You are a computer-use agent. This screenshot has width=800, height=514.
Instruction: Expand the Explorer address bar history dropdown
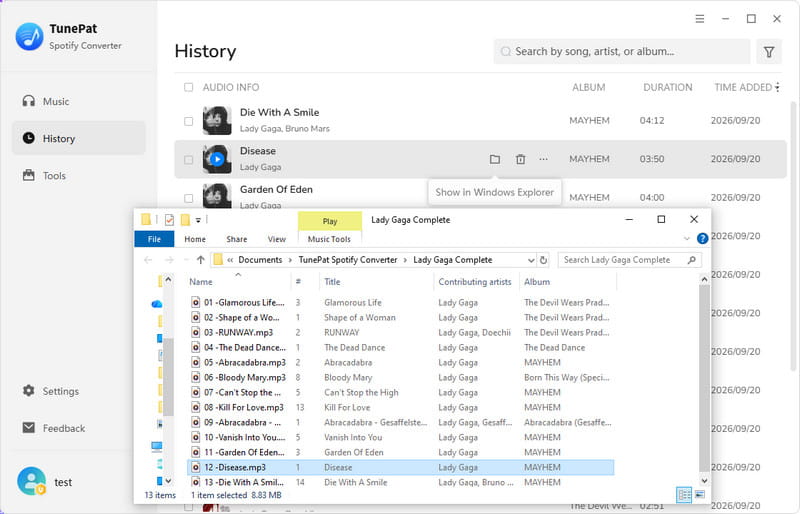tap(531, 260)
